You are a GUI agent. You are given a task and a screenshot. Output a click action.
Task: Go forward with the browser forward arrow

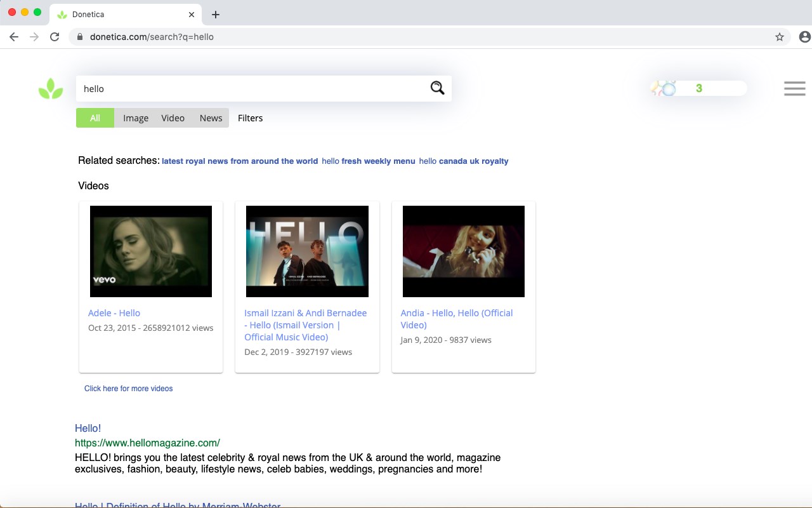(34, 37)
